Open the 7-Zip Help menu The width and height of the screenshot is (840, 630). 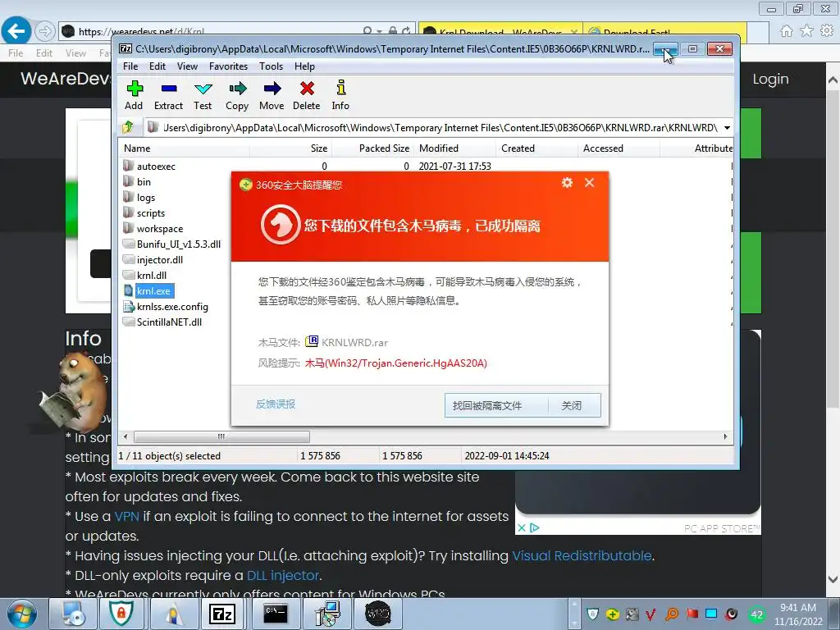tap(304, 66)
